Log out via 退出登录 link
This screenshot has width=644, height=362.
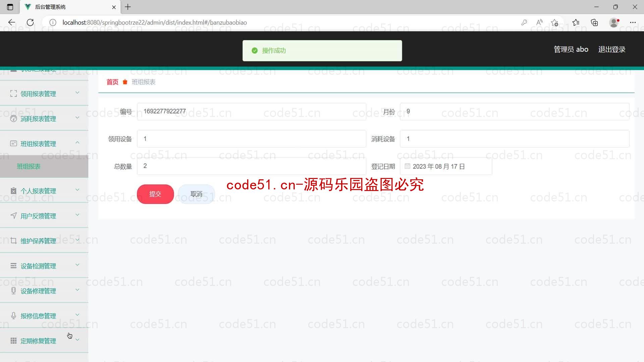click(x=612, y=49)
